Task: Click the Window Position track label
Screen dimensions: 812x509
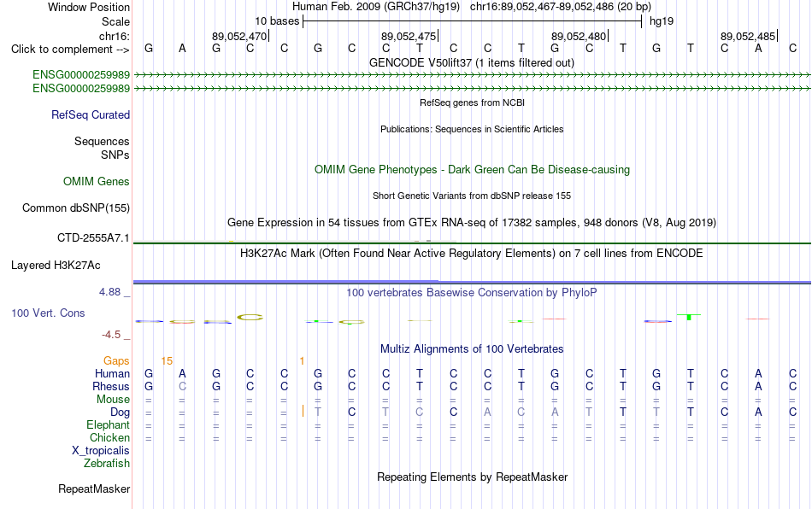Action: [89, 7]
